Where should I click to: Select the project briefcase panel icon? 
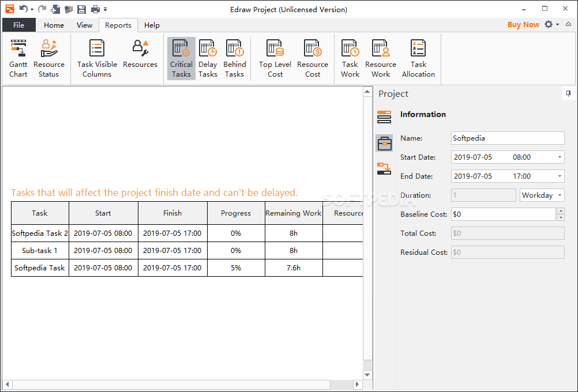coord(384,143)
